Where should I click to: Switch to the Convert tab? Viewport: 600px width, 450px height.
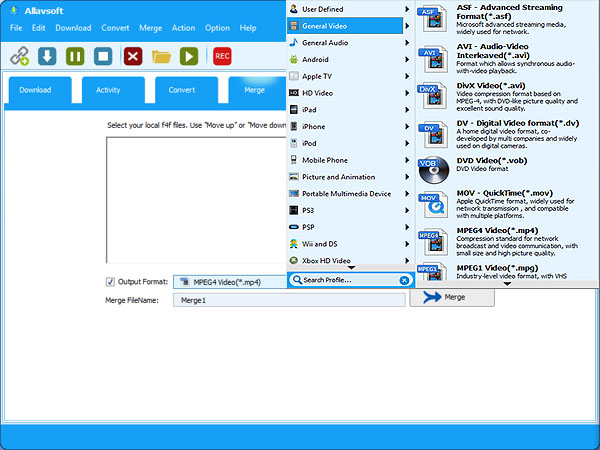click(x=186, y=90)
